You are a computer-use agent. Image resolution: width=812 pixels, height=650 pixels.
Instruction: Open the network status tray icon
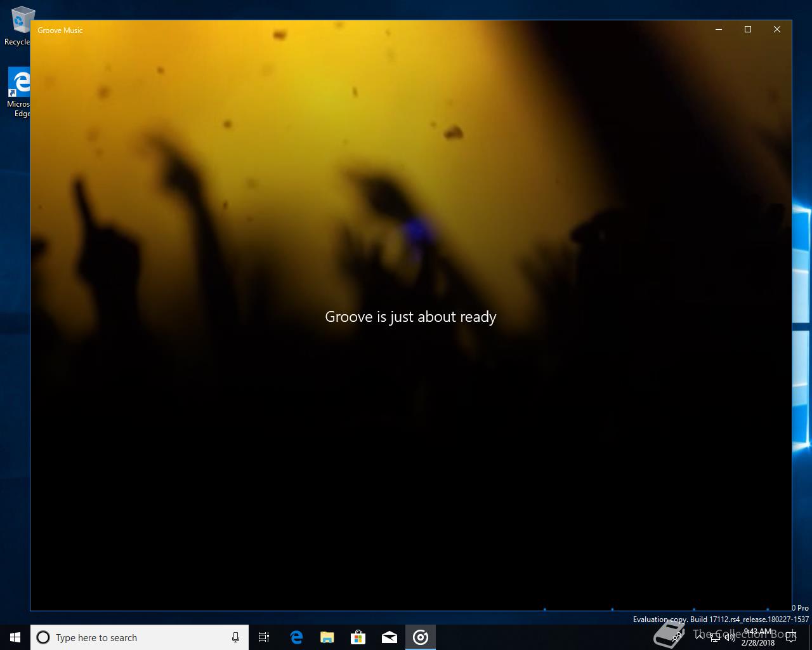715,637
